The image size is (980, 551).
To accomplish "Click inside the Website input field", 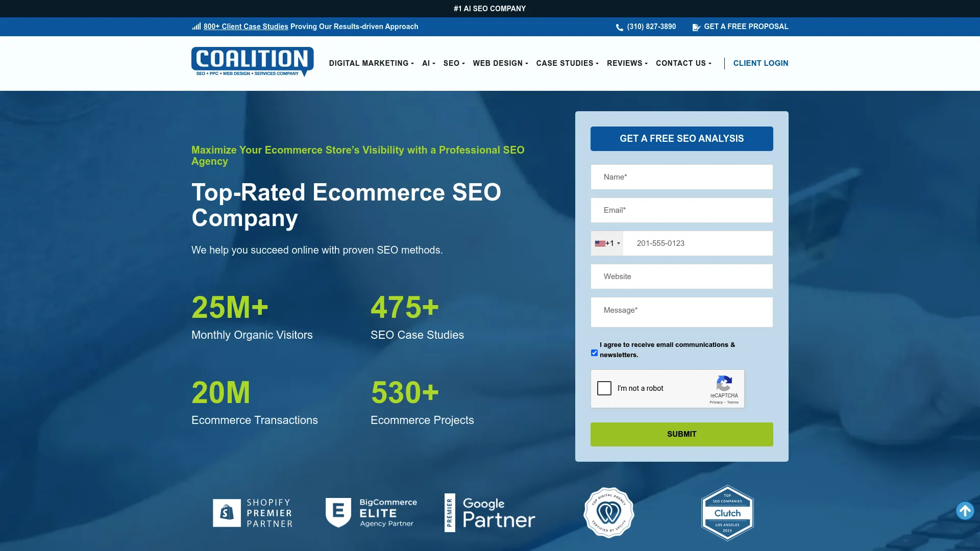I will (681, 277).
